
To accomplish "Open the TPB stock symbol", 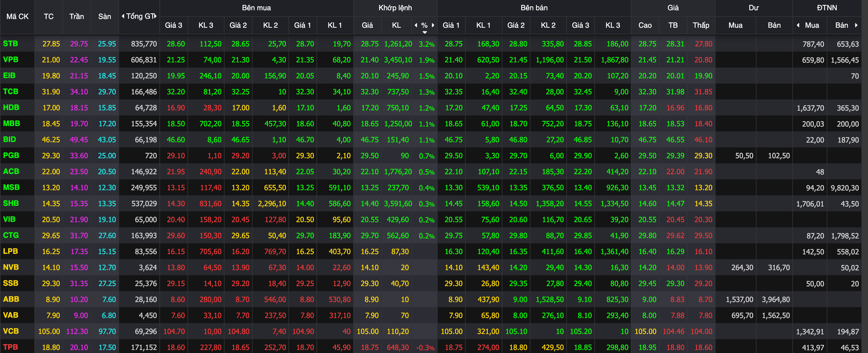I will (x=11, y=347).
